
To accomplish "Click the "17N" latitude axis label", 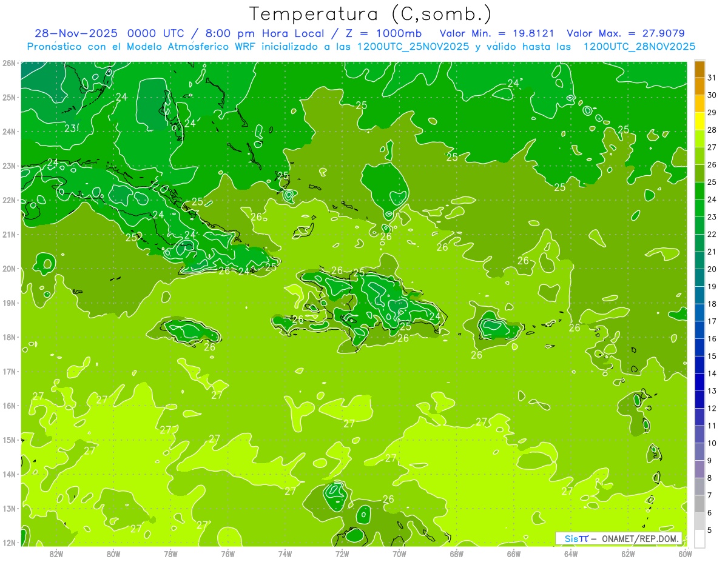I will 8,372.
